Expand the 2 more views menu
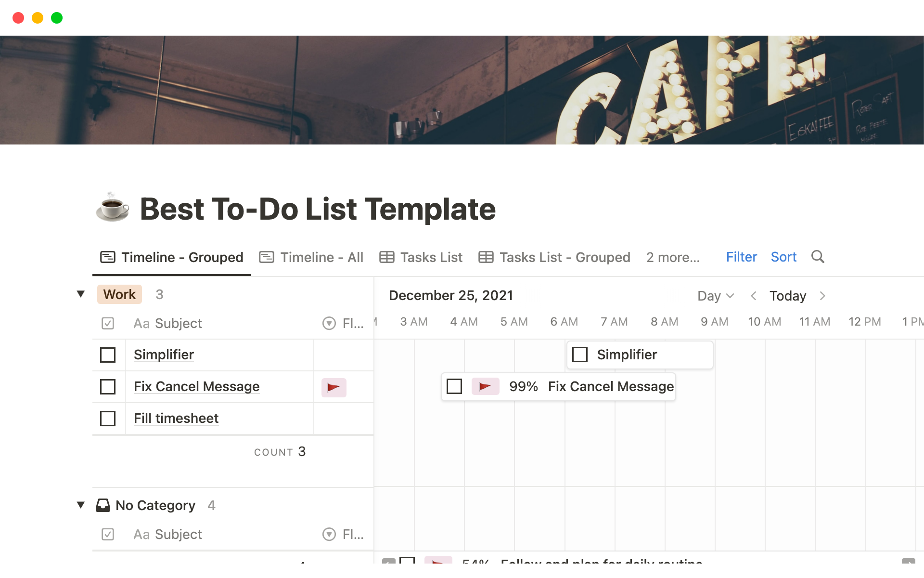924x578 pixels. tap(671, 256)
